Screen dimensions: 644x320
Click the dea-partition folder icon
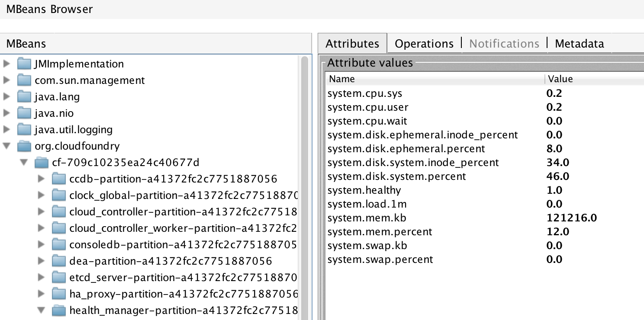pos(59,261)
